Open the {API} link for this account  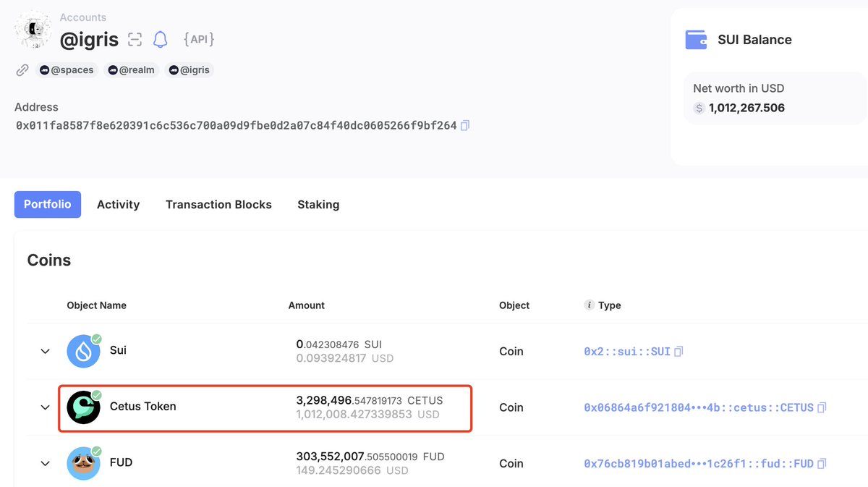pos(199,39)
